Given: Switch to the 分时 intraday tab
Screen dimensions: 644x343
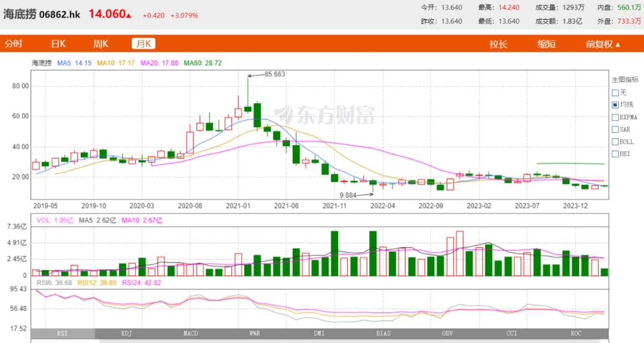Looking at the screenshot, I should click(14, 44).
